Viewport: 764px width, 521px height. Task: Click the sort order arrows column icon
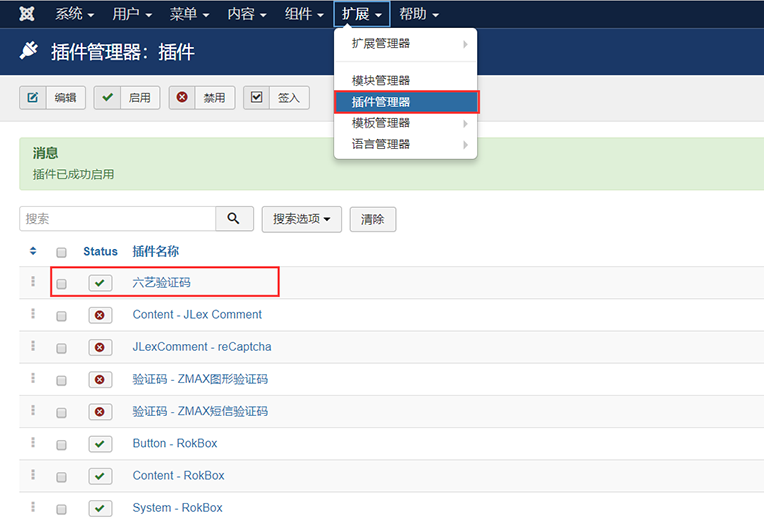33,251
